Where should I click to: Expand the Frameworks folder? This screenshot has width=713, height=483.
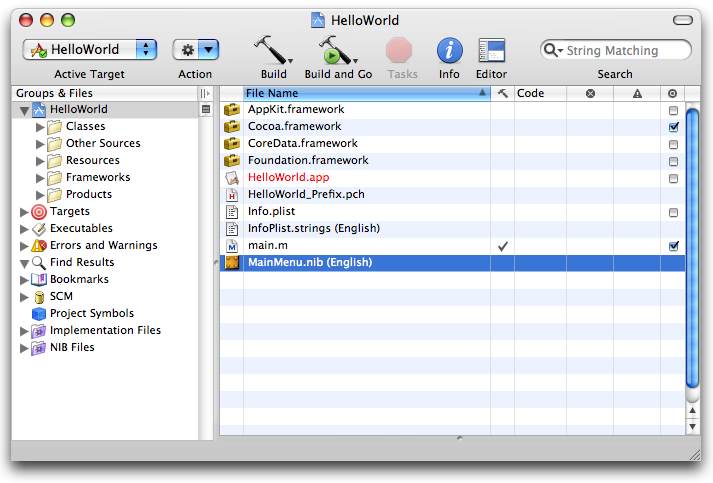click(40, 178)
